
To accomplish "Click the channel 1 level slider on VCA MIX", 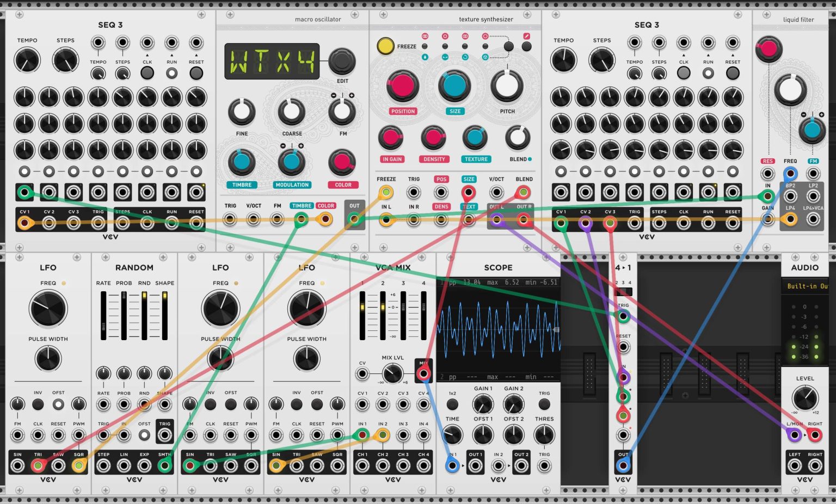I will (x=362, y=315).
